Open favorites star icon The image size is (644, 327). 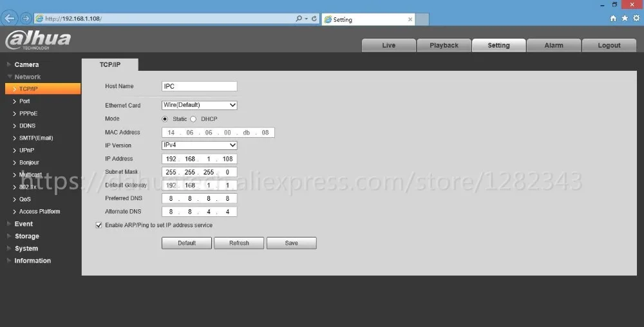click(625, 18)
